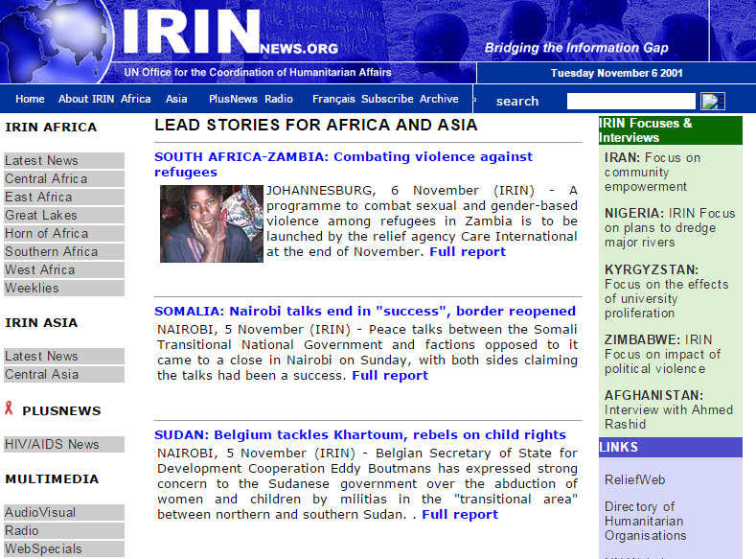The width and height of the screenshot is (756, 559).
Task: Open the refugee story thumbnail photo
Action: click(x=212, y=223)
